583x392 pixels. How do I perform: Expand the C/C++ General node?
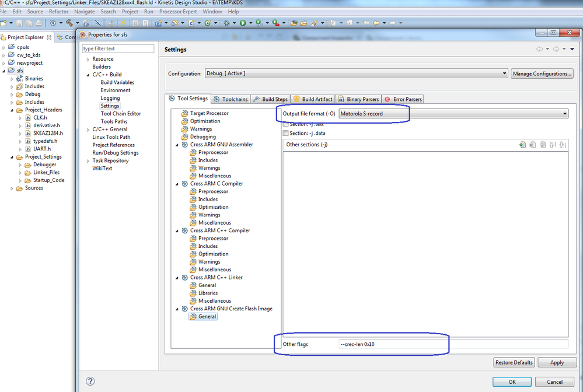click(x=88, y=129)
